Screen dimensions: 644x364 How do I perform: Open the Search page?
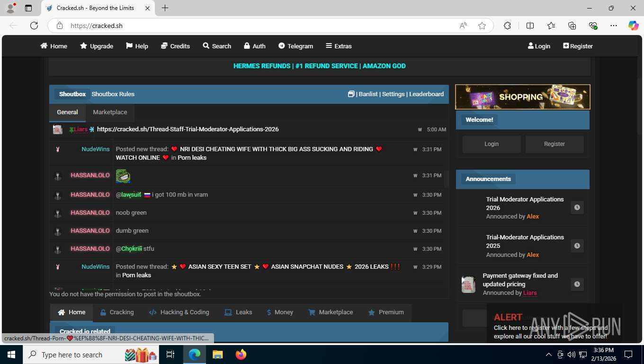pos(217,46)
